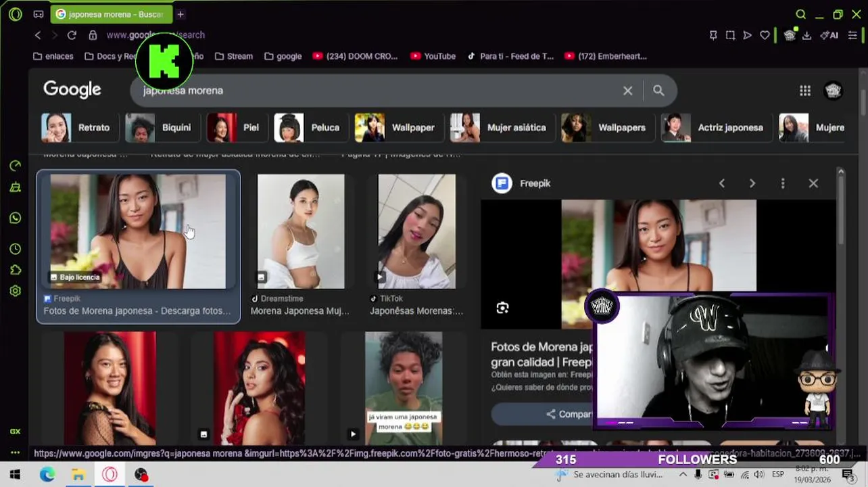Go back to the previous page
The image size is (868, 487).
tap(38, 35)
